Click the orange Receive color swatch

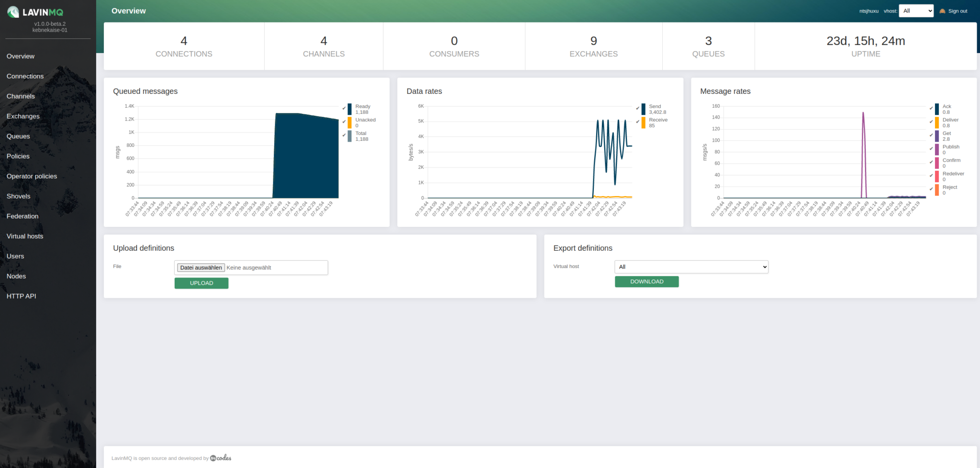coord(644,123)
